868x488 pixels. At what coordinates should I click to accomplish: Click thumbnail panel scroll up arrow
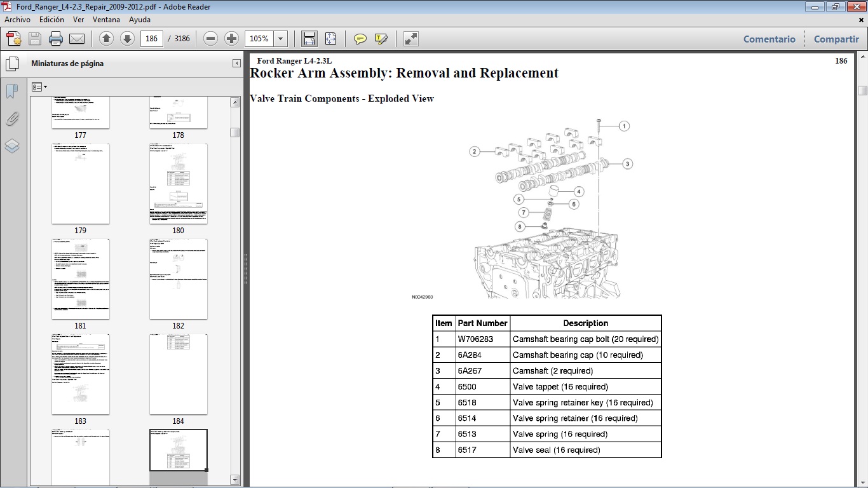[235, 102]
